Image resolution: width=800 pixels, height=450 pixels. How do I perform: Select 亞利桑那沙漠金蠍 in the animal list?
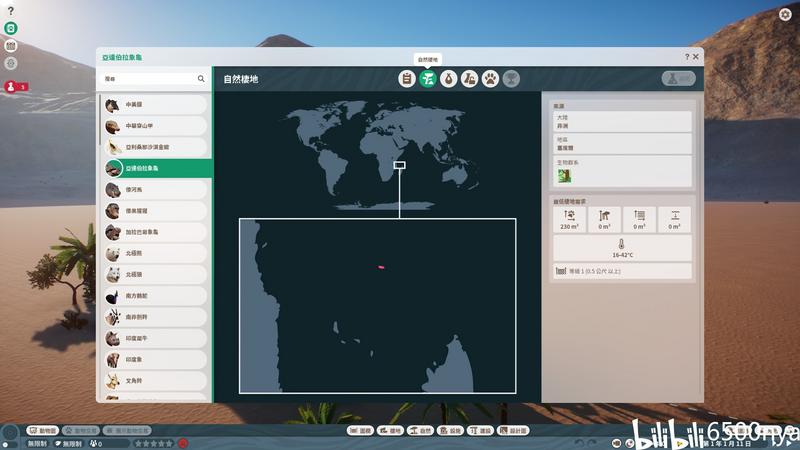tap(156, 147)
